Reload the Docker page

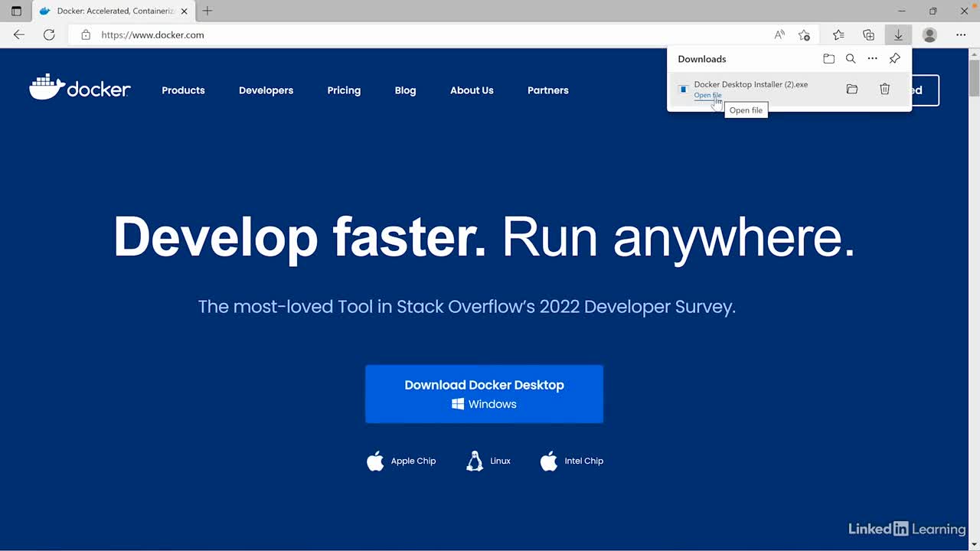[x=49, y=34]
